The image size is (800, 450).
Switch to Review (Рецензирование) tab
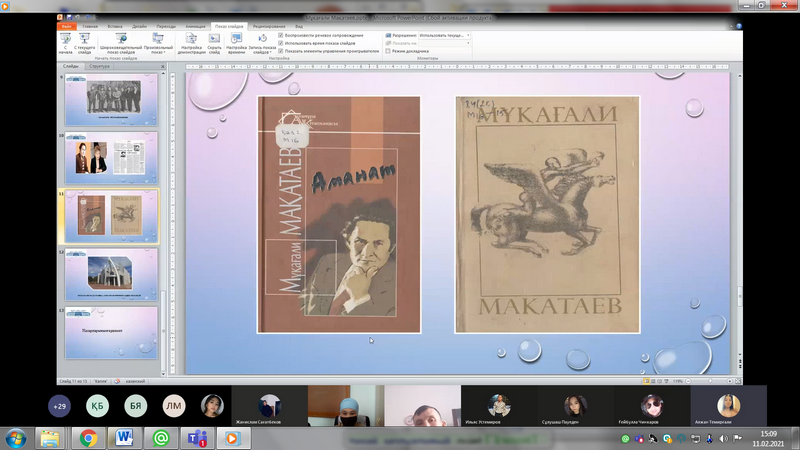[x=269, y=26]
